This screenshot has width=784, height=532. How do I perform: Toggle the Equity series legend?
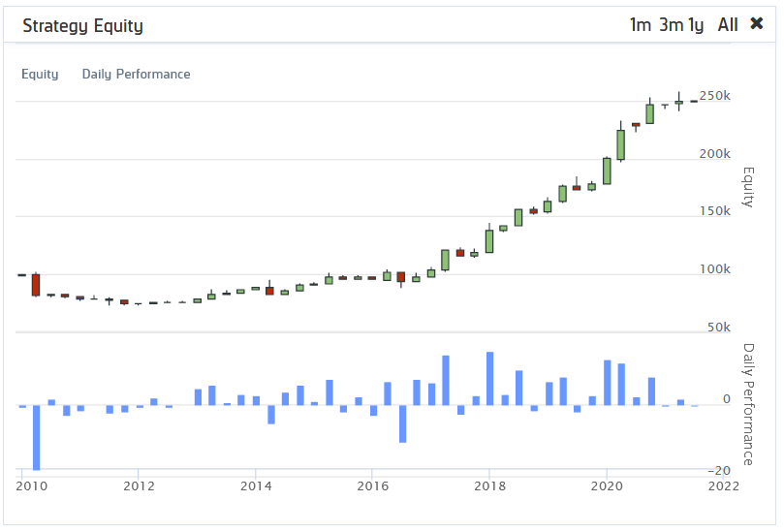[40, 75]
